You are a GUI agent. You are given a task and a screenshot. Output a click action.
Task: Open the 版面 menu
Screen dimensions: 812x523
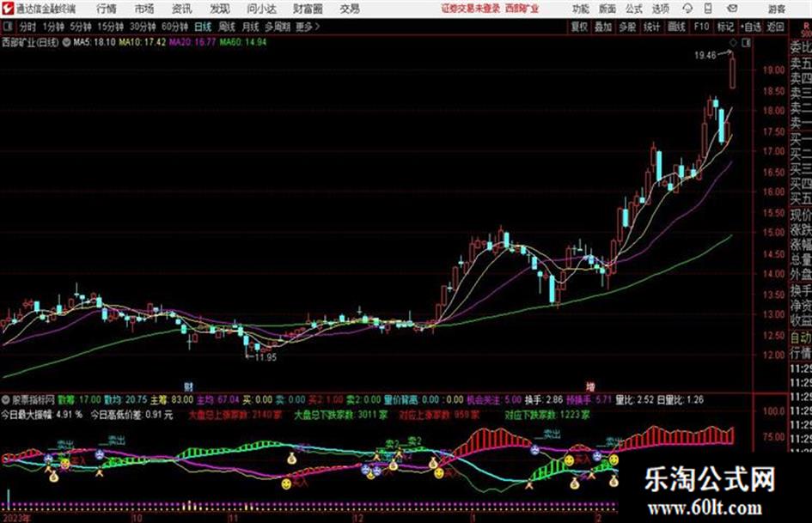tap(607, 9)
